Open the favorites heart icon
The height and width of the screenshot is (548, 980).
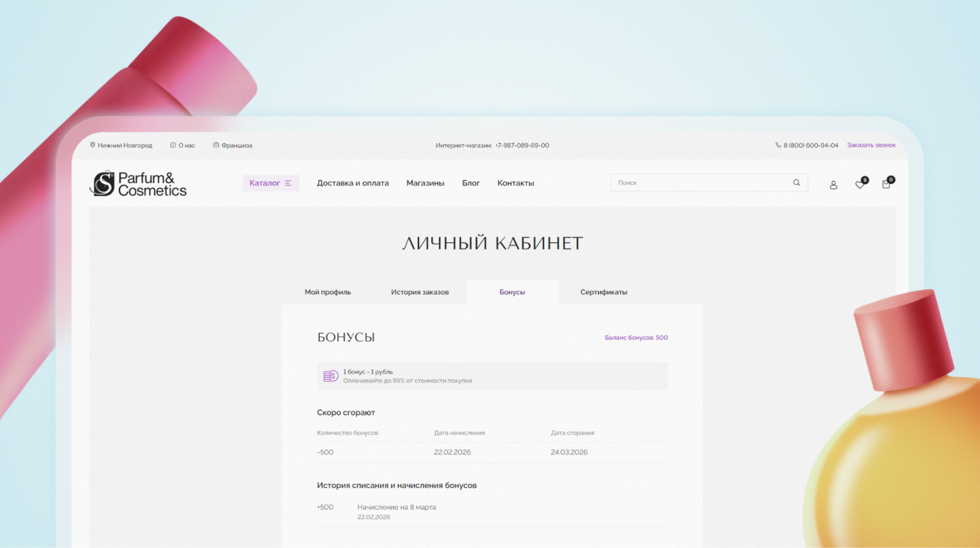859,184
